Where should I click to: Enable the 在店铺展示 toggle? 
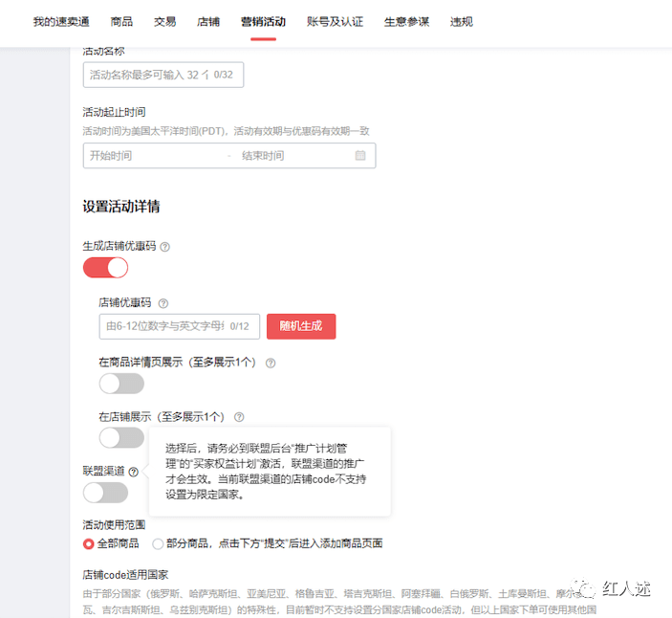point(121,437)
